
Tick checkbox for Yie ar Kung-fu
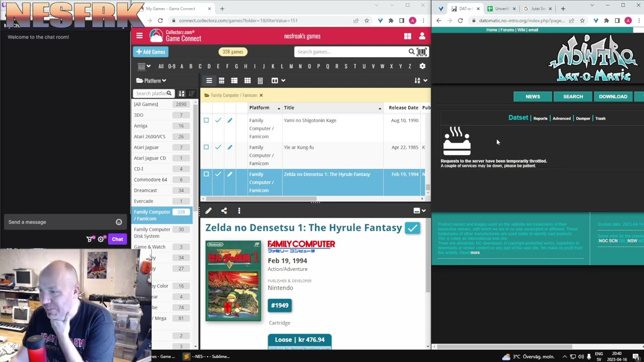tap(206, 147)
